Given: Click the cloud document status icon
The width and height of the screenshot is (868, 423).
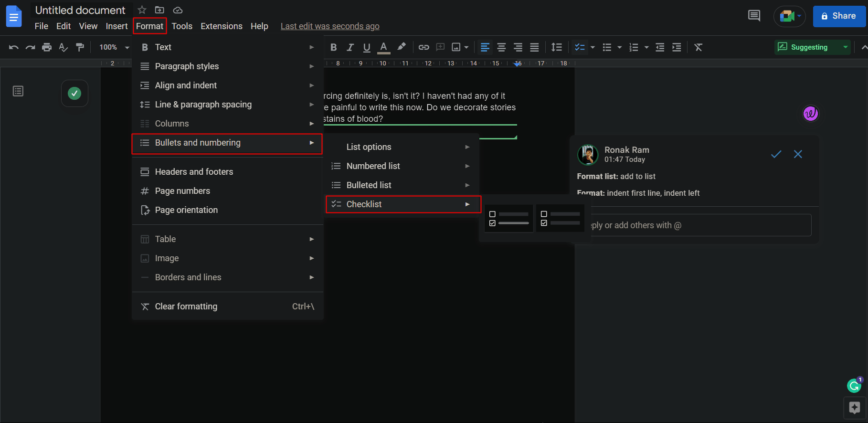Looking at the screenshot, I should (x=178, y=10).
